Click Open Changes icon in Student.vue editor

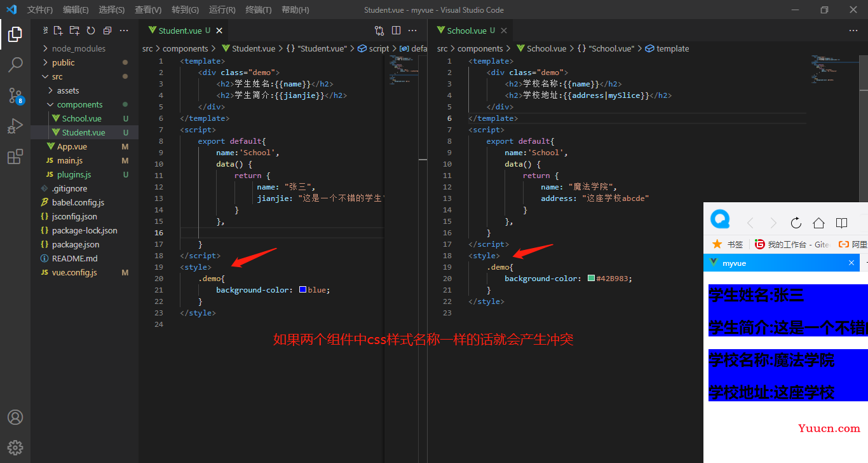click(x=379, y=31)
